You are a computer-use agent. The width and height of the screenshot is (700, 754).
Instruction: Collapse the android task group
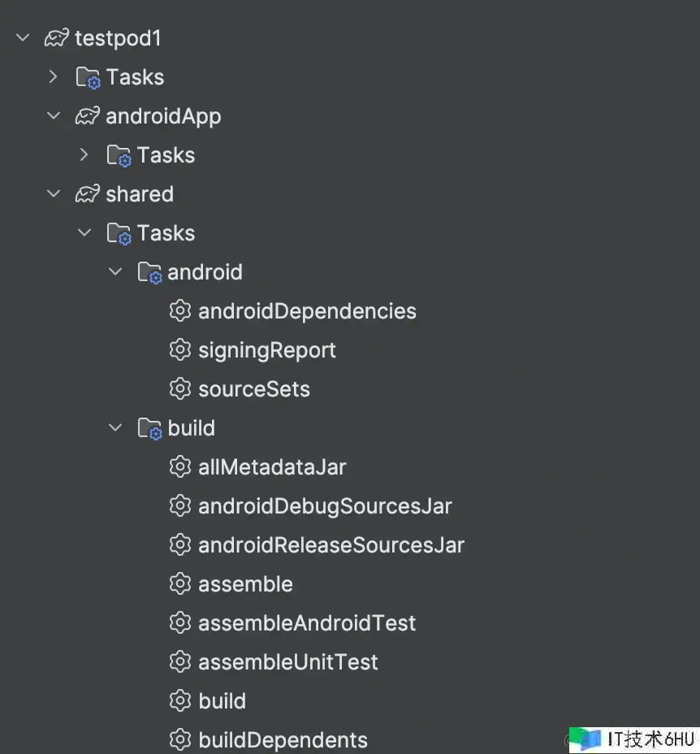tap(115, 271)
